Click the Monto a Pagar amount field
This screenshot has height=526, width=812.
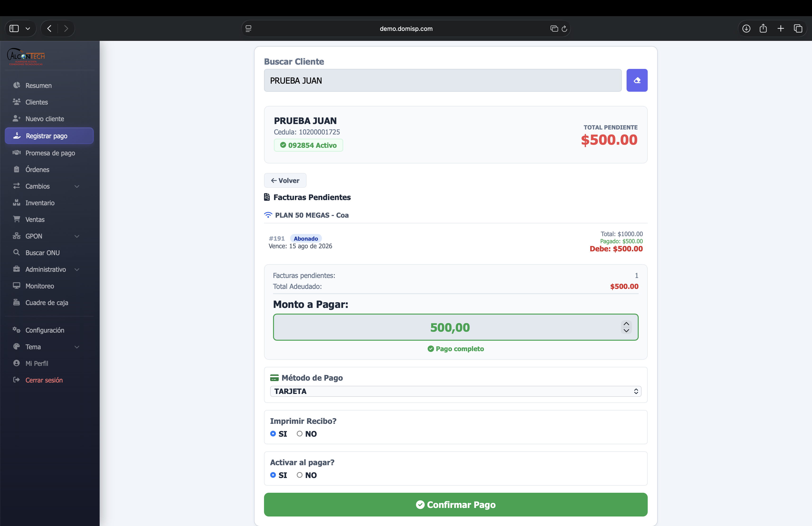[455, 327]
